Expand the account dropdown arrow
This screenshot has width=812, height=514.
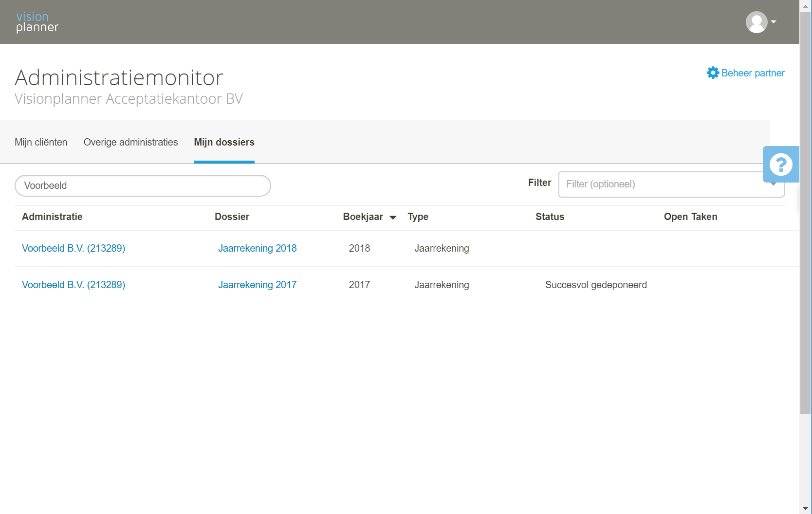[774, 22]
